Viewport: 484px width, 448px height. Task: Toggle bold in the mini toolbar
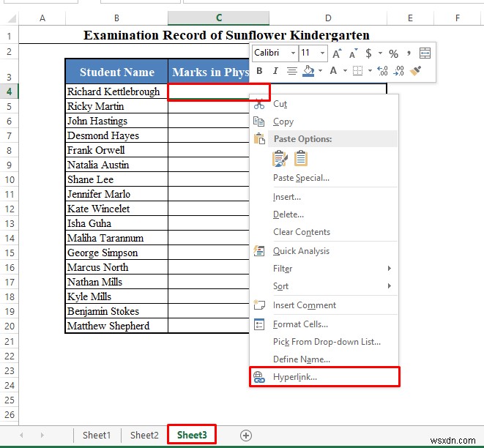click(x=259, y=71)
